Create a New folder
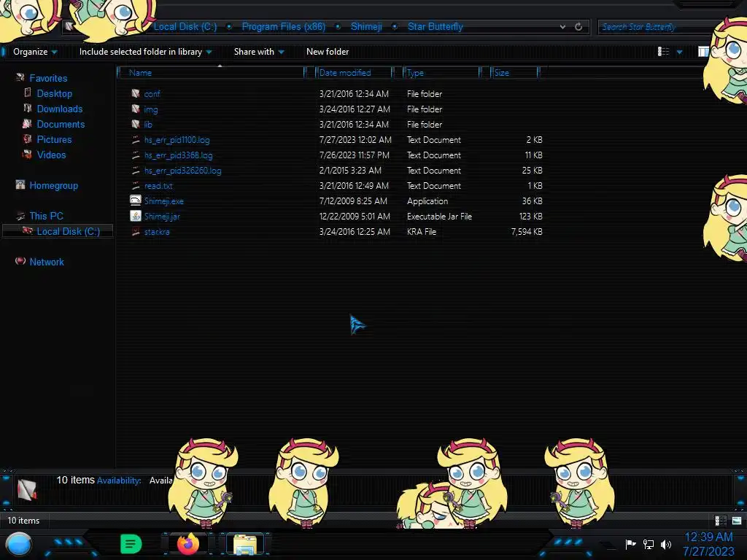 pyautogui.click(x=328, y=52)
